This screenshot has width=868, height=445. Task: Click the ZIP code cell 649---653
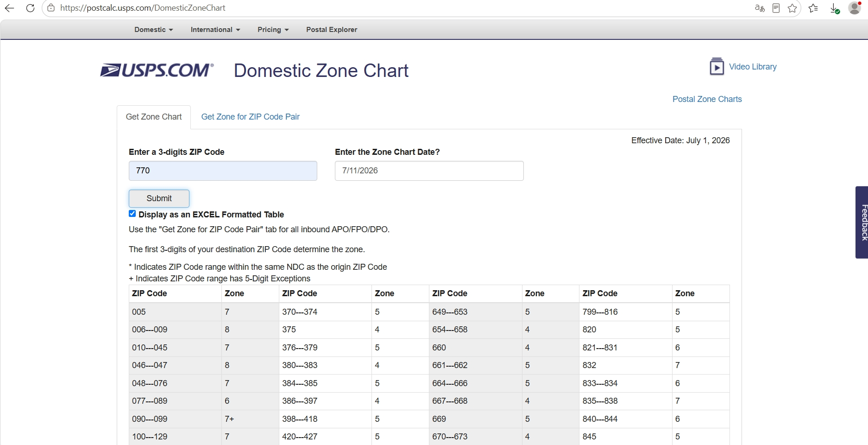coord(475,312)
